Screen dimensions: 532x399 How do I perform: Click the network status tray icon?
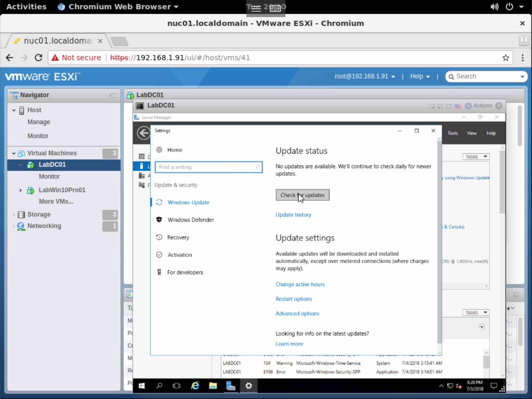[x=450, y=386]
